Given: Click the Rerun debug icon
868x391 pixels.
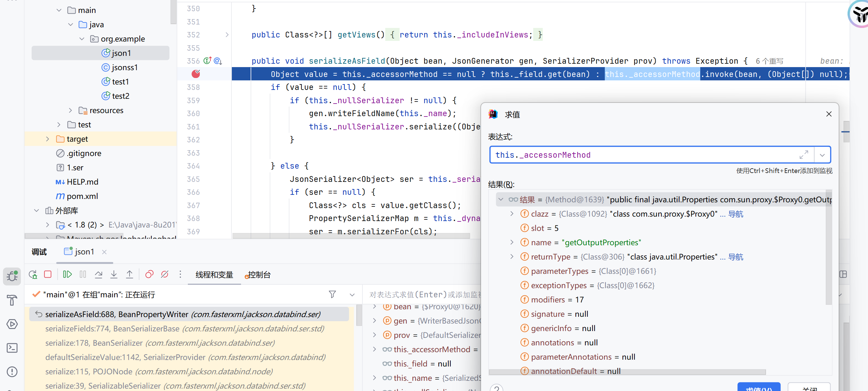Looking at the screenshot, I should [33, 275].
